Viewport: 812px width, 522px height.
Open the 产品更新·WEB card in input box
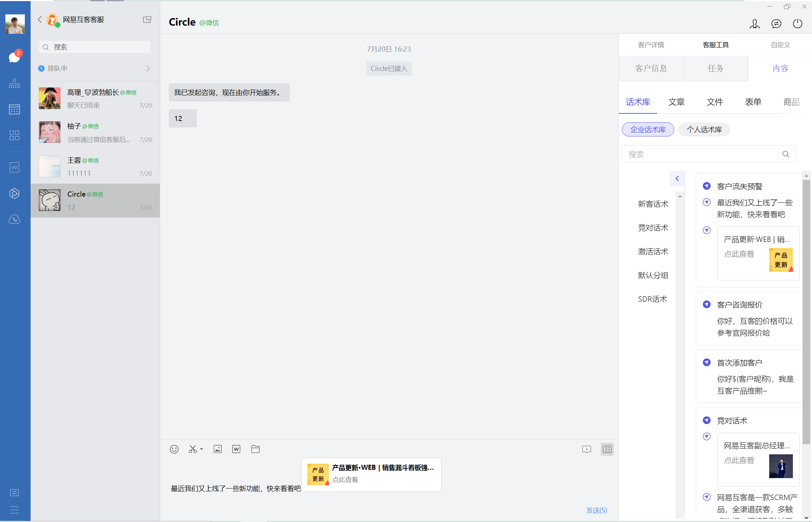click(371, 474)
